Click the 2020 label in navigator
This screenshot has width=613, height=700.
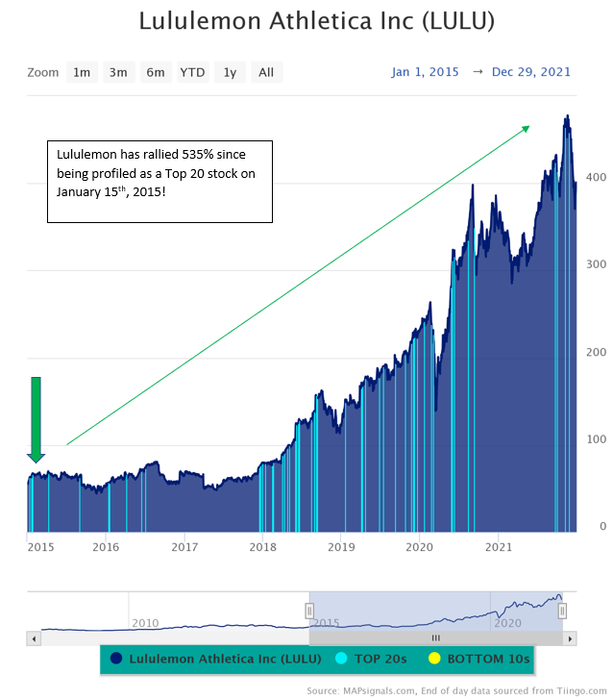tap(507, 623)
